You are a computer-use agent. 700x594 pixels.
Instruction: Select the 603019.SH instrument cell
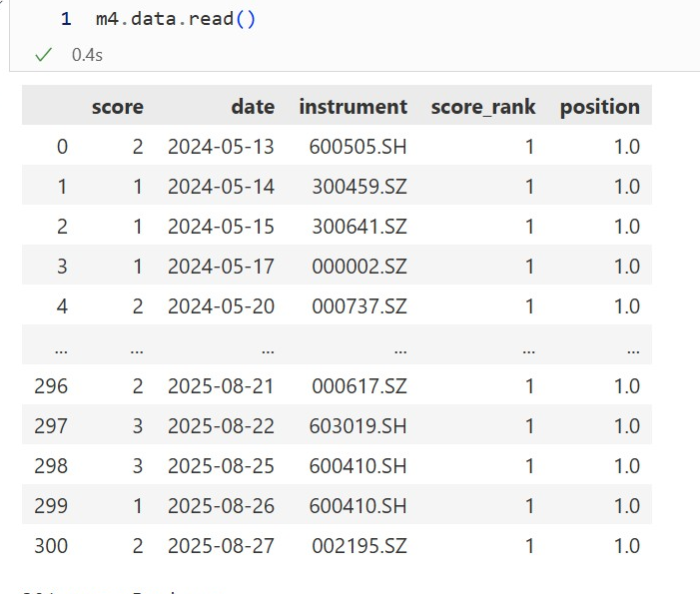point(357,426)
